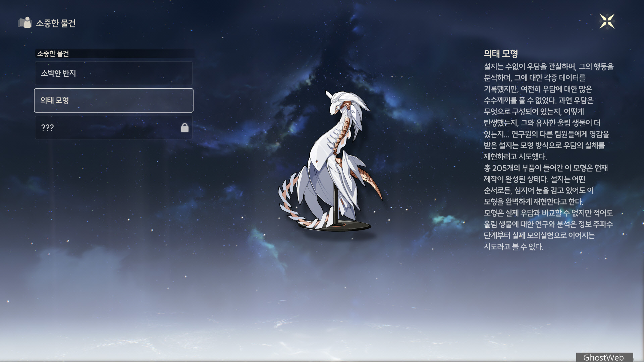
Task: Click the description's first line starting 설지는 수없이
Action: 548,67
